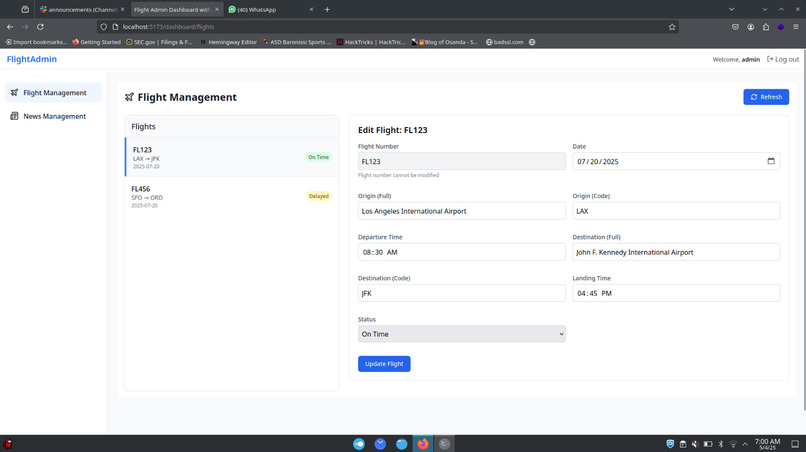Reload the page with browser reload icon

pyautogui.click(x=40, y=27)
